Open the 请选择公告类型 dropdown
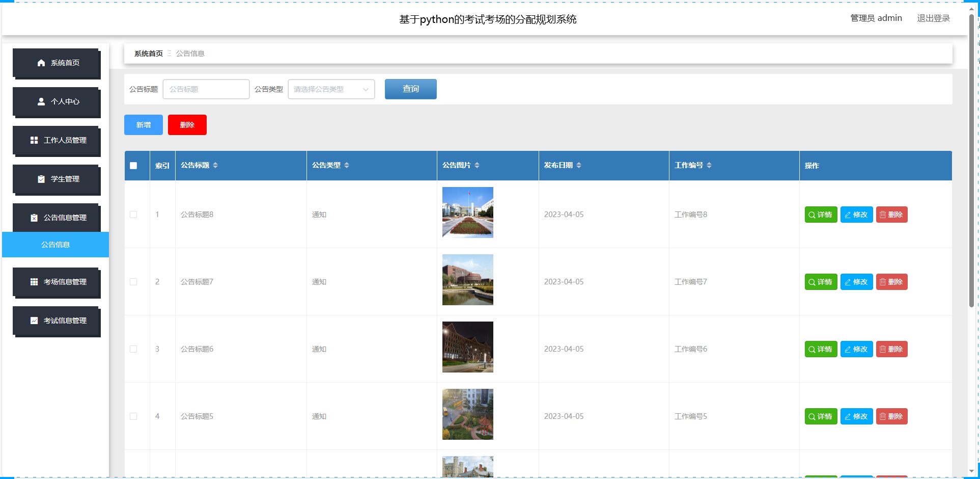Image resolution: width=980 pixels, height=479 pixels. tap(331, 89)
